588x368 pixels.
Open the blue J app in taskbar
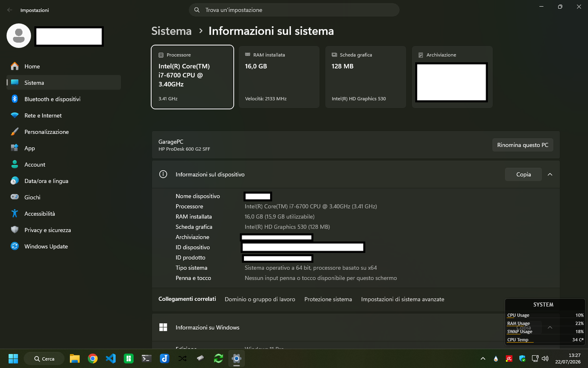pyautogui.click(x=164, y=358)
